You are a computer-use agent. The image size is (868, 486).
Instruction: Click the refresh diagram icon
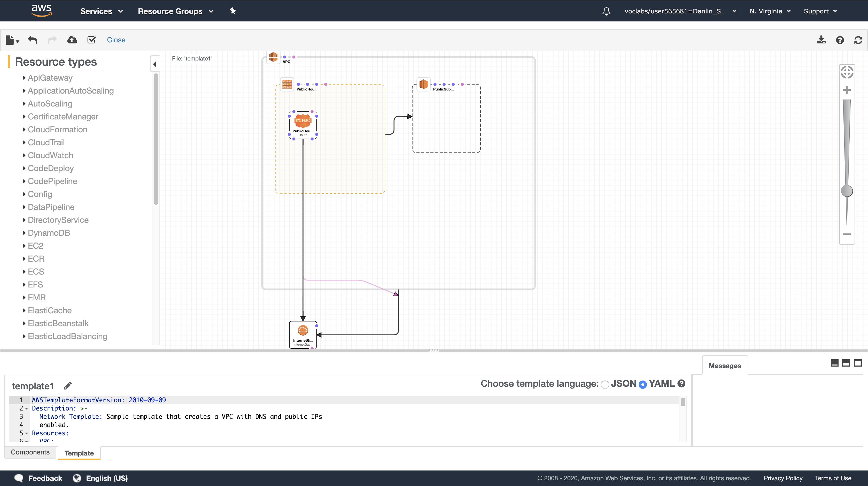[858, 40]
